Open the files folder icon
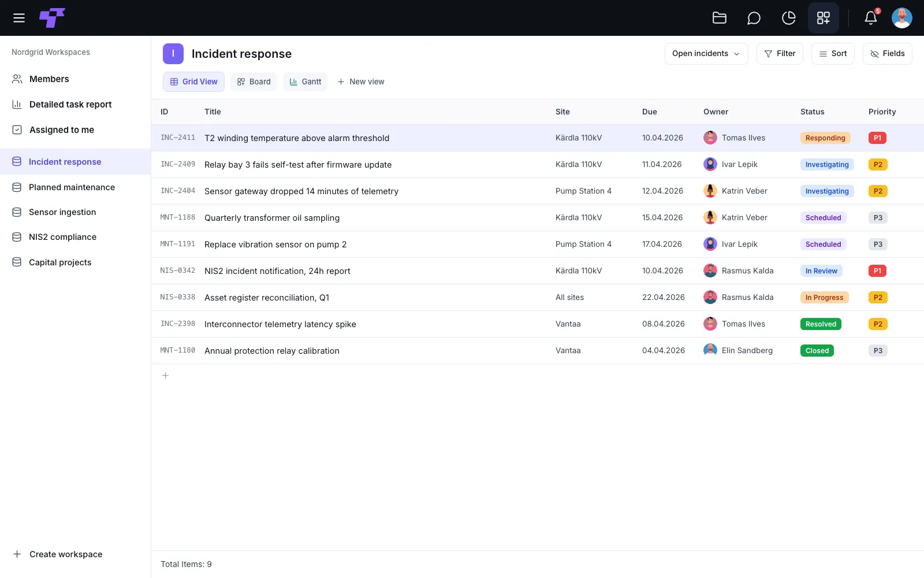 point(720,18)
